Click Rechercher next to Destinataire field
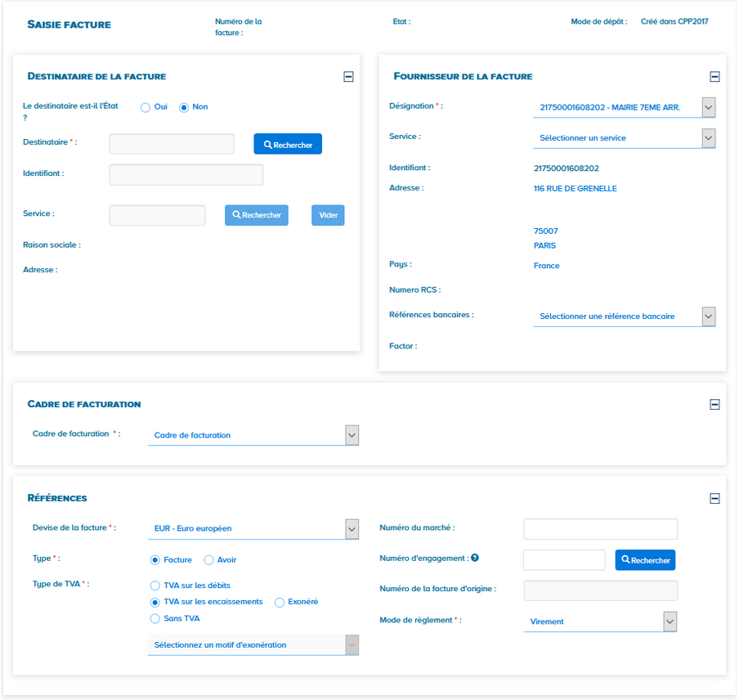Viewport: 739px width, 700px height. pos(288,145)
